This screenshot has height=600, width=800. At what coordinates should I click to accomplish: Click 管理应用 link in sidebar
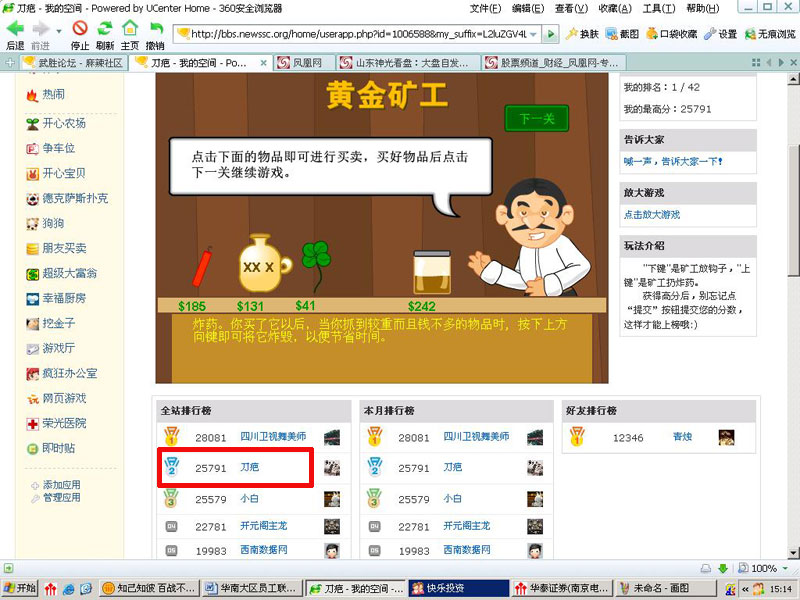pyautogui.click(x=61, y=497)
